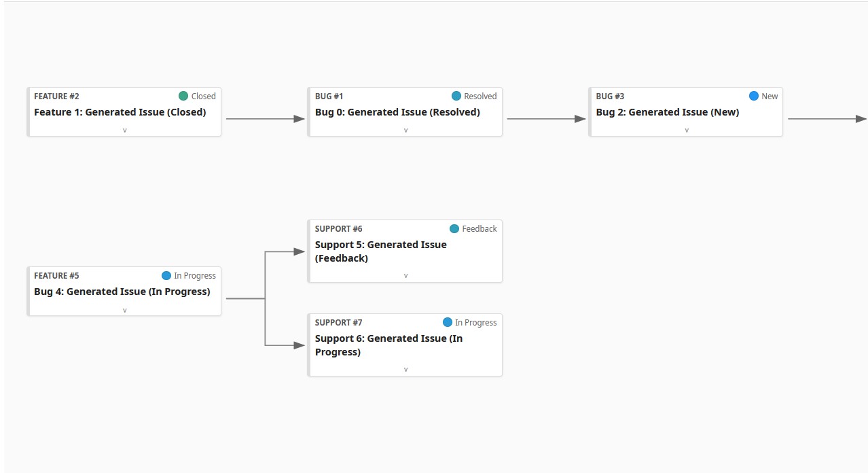
Task: Expand the chevron under Support #7 card
Action: click(x=405, y=369)
